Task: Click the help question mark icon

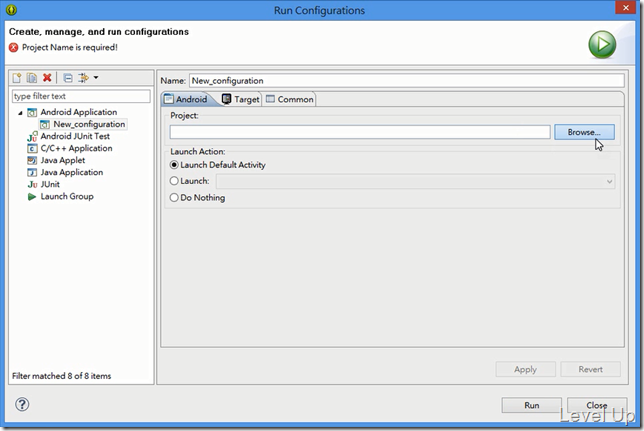Action: tap(22, 404)
